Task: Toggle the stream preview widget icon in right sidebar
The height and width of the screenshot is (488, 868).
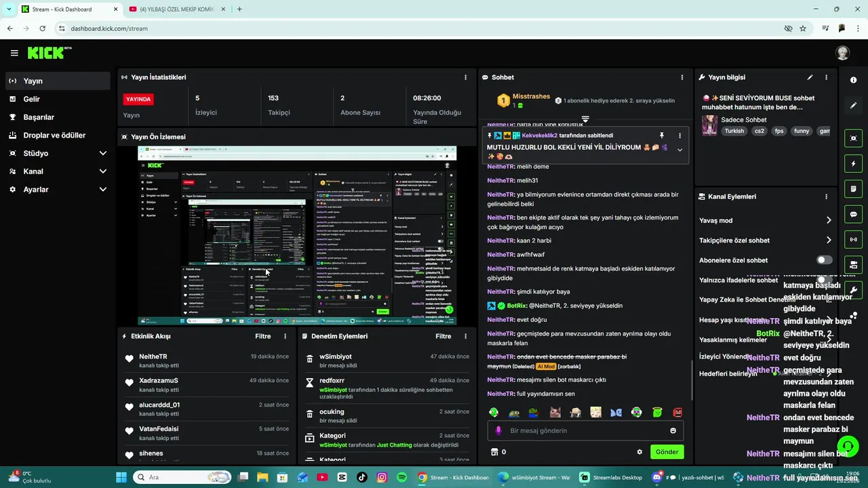Action: [853, 138]
